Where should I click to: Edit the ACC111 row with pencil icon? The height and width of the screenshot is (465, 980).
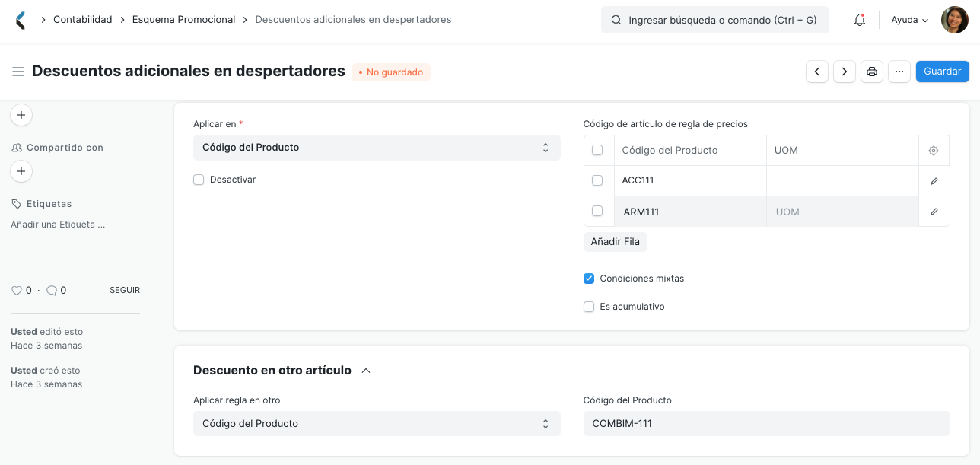934,181
